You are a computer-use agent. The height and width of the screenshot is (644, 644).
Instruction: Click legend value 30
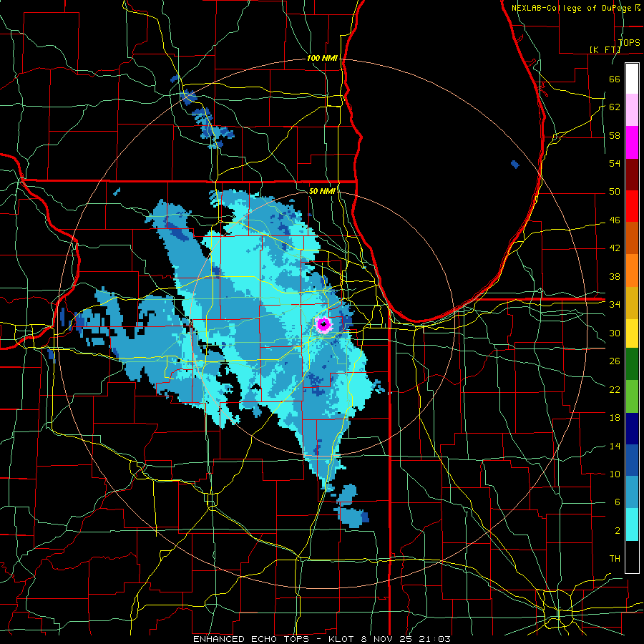pos(615,333)
